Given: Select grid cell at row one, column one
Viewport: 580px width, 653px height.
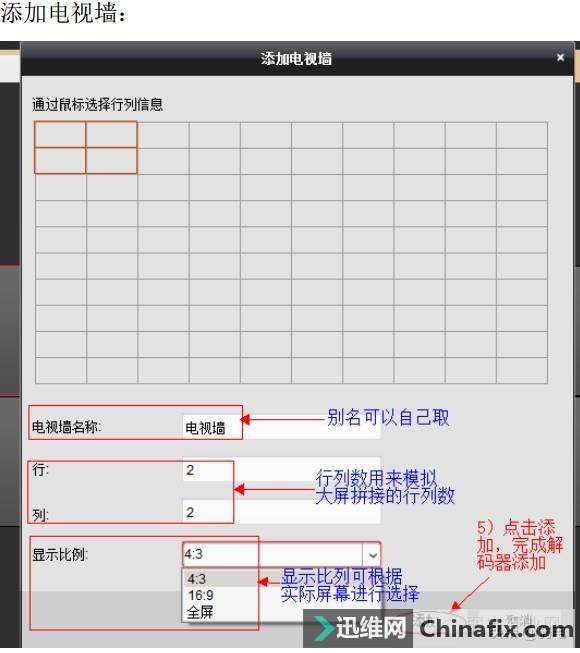Looking at the screenshot, I should (x=60, y=135).
